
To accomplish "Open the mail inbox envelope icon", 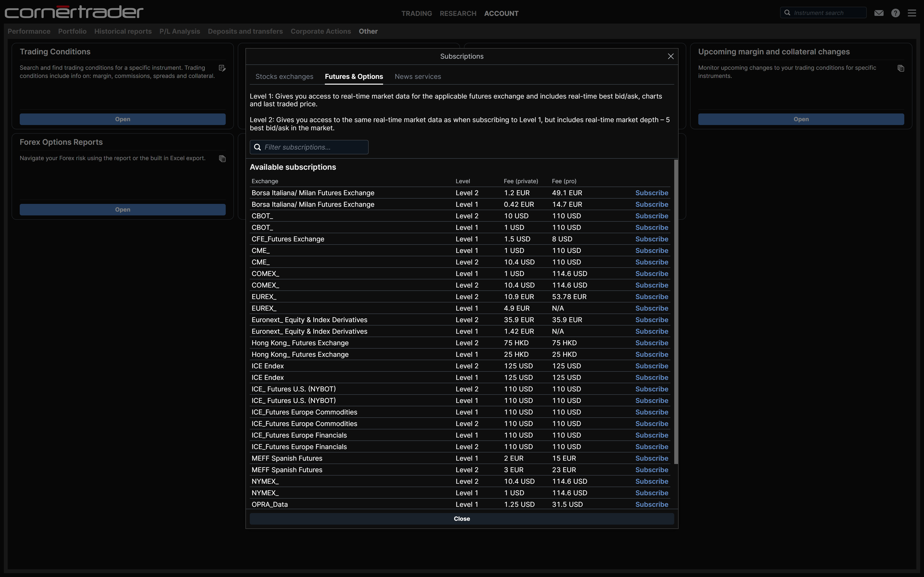I will point(879,13).
